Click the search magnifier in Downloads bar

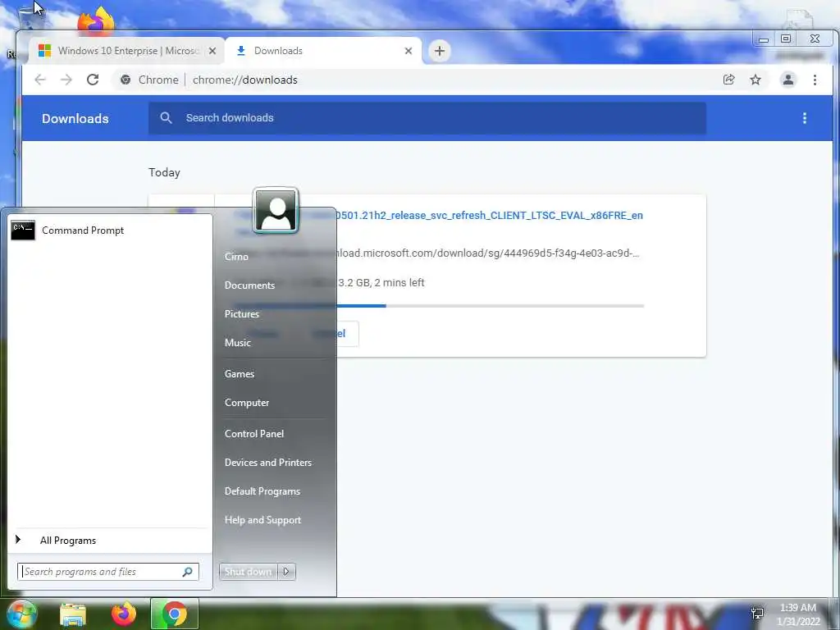point(166,118)
